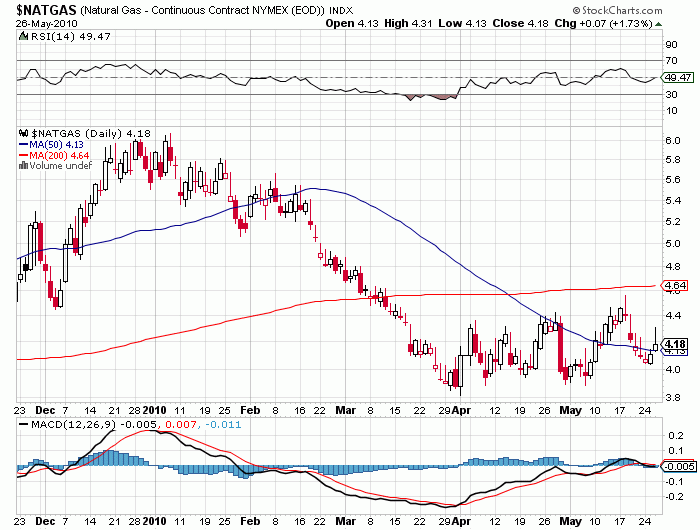Click the candlestick icon beside $NATGAS (Daily)
Image resolution: width=700 pixels, height=530 pixels.
tap(23, 133)
